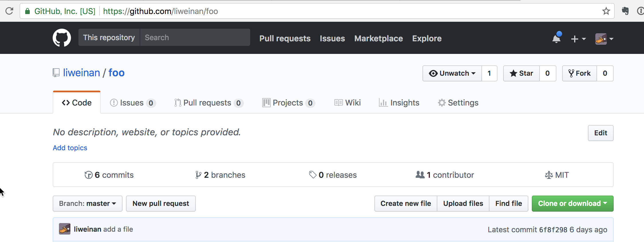View the 0 releases page
Viewport: 644px width, 242px height.
333,175
